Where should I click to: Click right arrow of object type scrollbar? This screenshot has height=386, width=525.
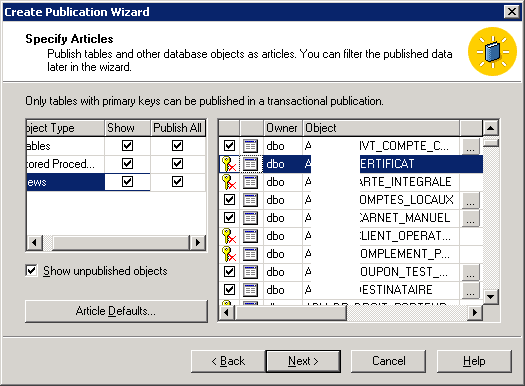coord(198,242)
